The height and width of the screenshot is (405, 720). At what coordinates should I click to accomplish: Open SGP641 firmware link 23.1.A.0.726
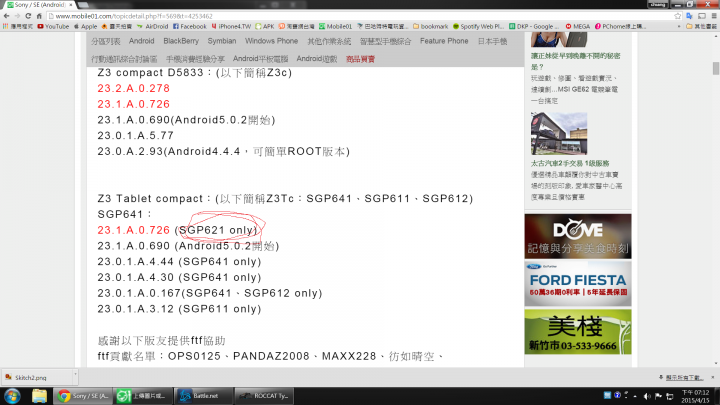coord(134,230)
